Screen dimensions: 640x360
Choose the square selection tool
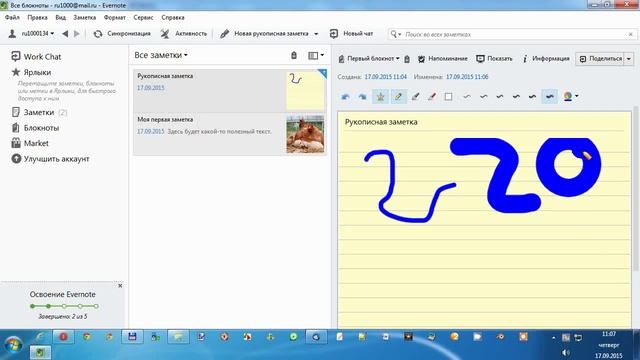(448, 97)
